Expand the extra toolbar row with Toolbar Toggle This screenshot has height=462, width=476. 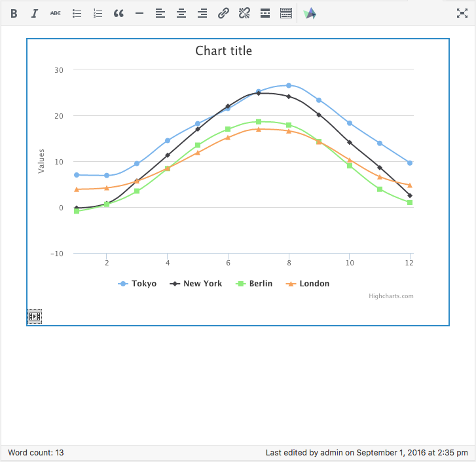click(x=286, y=13)
